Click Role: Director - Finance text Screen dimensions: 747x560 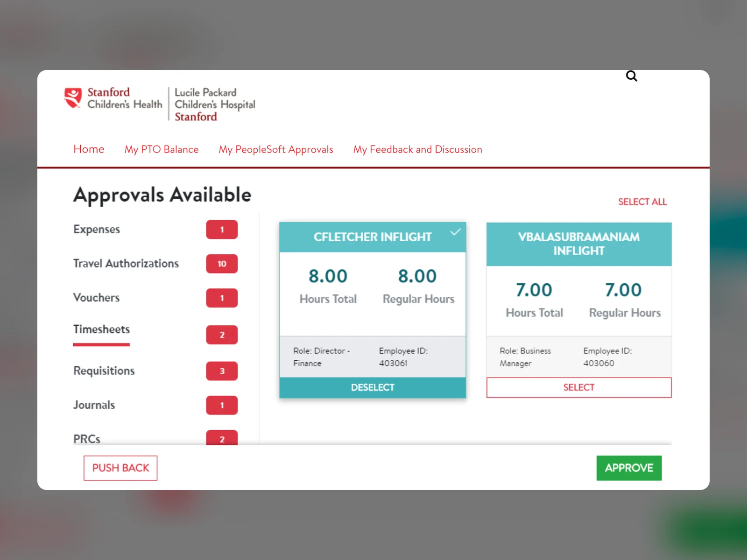[322, 357]
